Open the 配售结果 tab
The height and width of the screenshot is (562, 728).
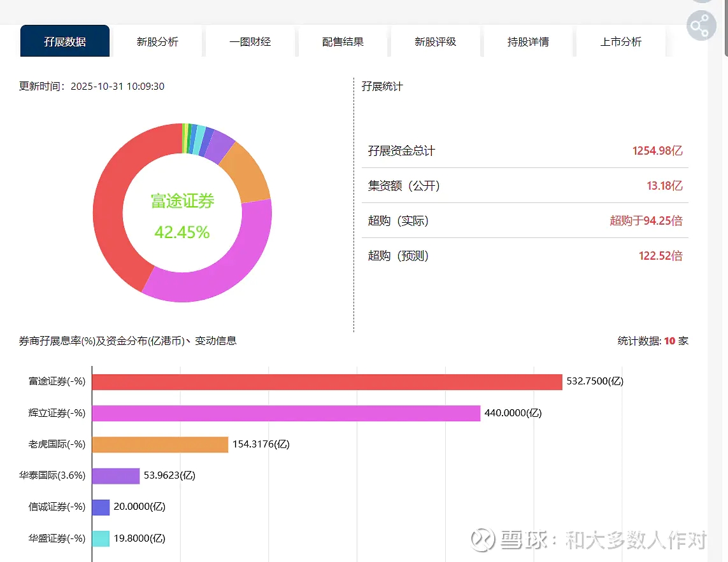(343, 41)
